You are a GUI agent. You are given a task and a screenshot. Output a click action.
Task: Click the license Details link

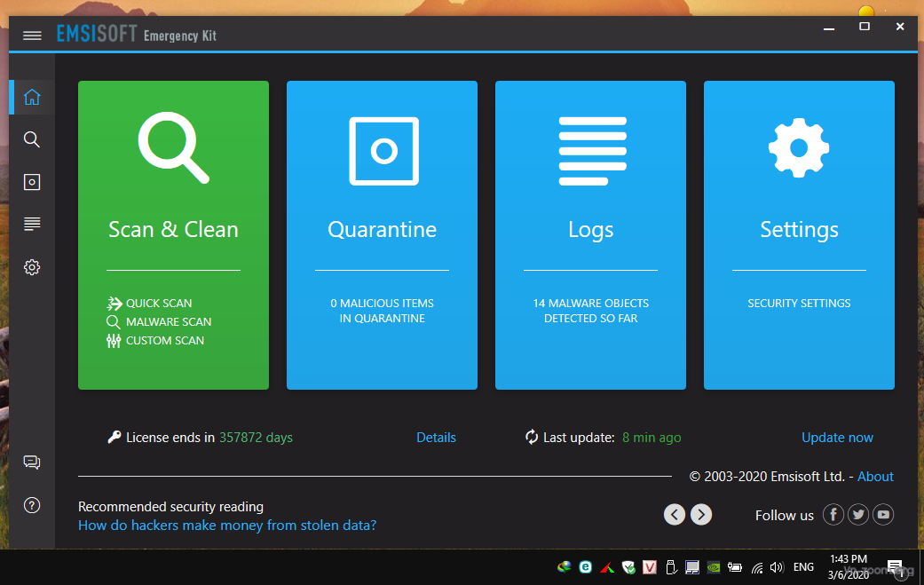pyautogui.click(x=436, y=438)
